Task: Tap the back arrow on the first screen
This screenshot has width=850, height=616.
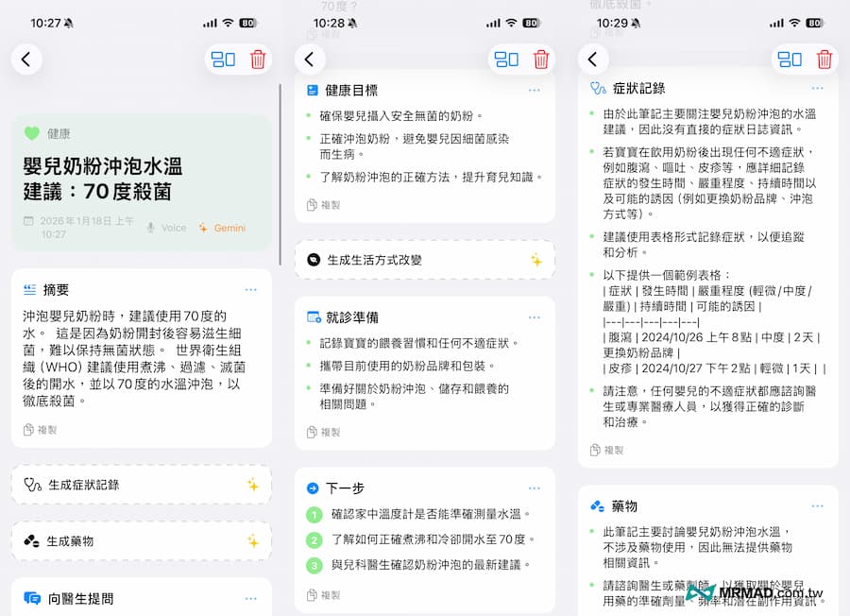Action: click(26, 59)
